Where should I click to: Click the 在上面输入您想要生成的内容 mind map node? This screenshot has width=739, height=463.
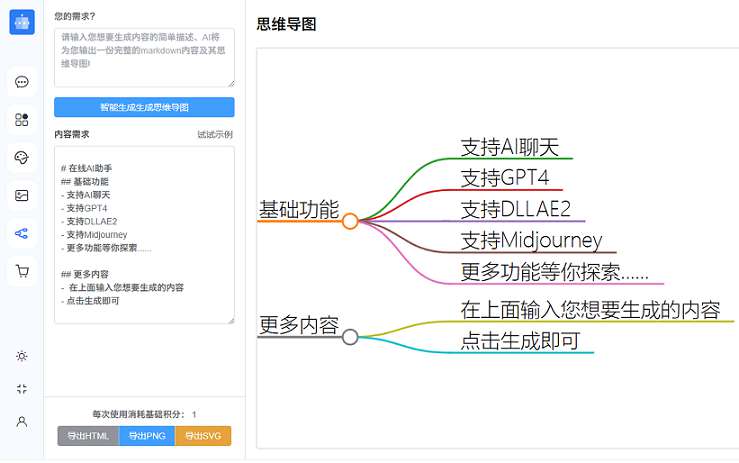(590, 310)
